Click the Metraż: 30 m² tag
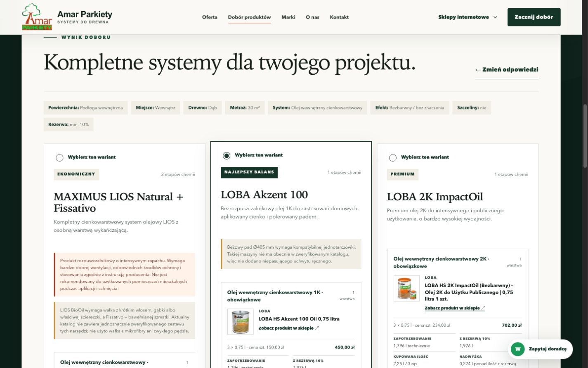 pos(245,108)
